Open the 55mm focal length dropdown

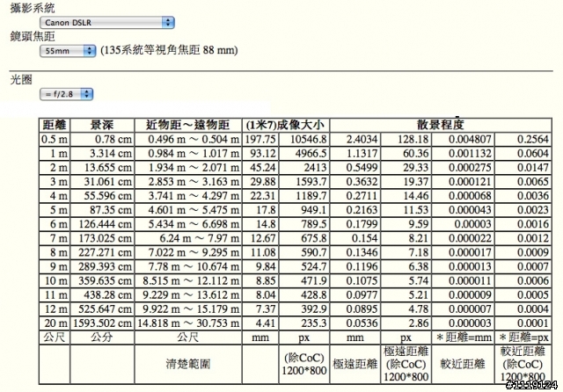tap(68, 51)
